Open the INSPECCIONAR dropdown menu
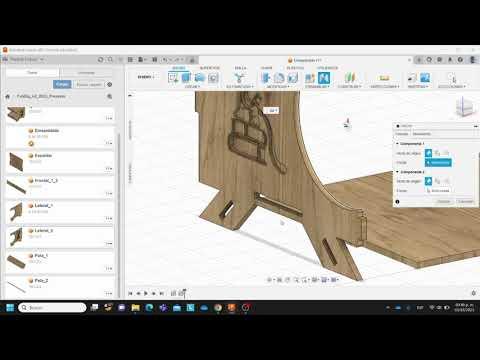Screen dimensions: 480x360 [385, 87]
